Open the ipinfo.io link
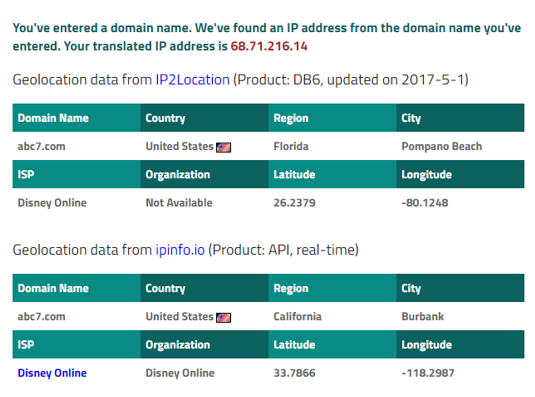Image resolution: width=535 pixels, height=397 pixels. (x=180, y=250)
